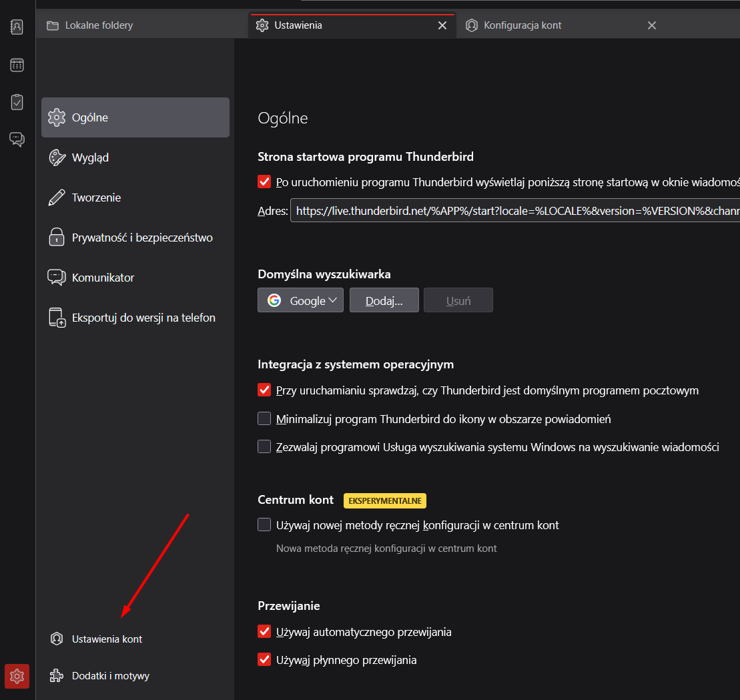The width and height of the screenshot is (740, 700).
Task: Enable Windows search service for messages
Action: click(264, 446)
